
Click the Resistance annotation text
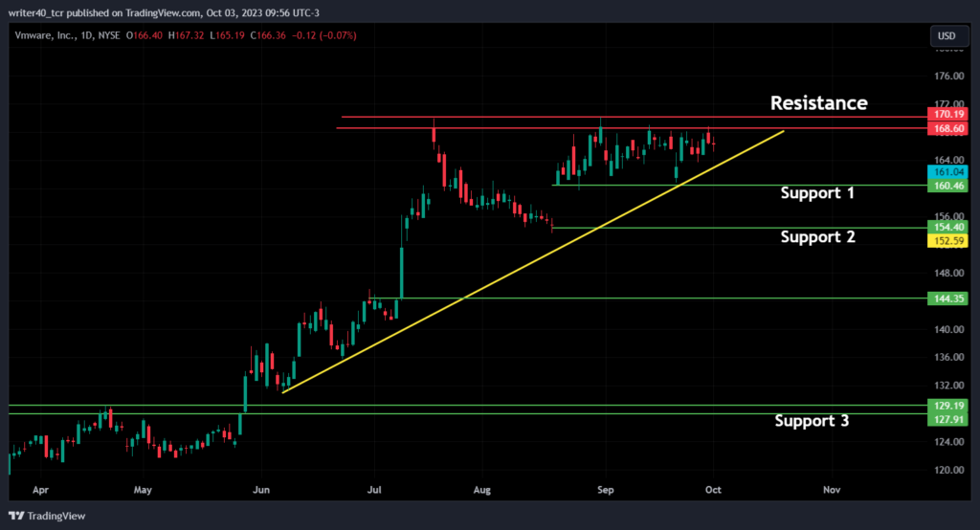click(x=819, y=103)
